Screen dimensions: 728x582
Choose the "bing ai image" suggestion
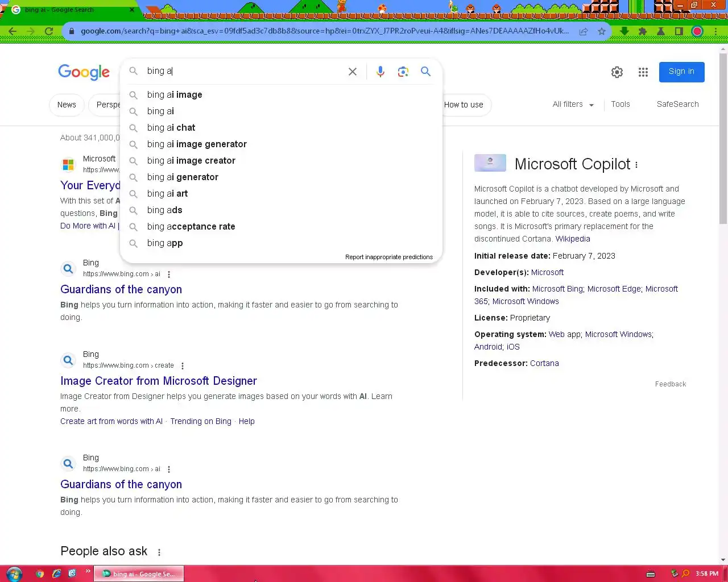[281, 95]
